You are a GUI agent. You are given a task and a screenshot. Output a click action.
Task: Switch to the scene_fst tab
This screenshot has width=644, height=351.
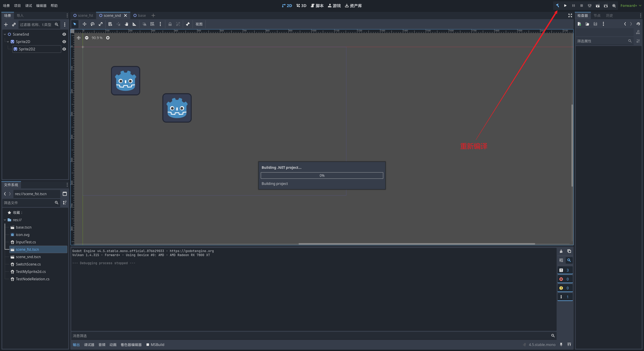tap(83, 15)
